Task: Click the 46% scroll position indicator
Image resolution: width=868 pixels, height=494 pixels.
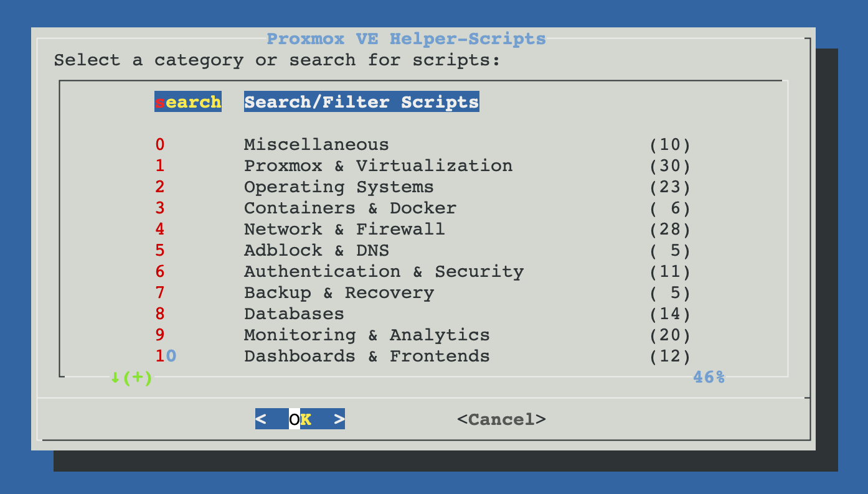Action: pyautogui.click(x=709, y=377)
